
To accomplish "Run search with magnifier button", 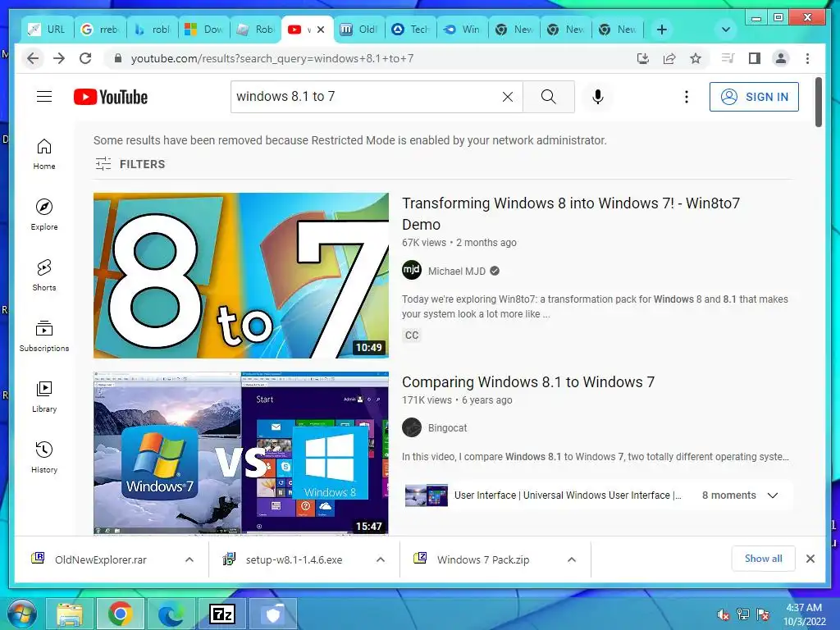I will click(548, 97).
